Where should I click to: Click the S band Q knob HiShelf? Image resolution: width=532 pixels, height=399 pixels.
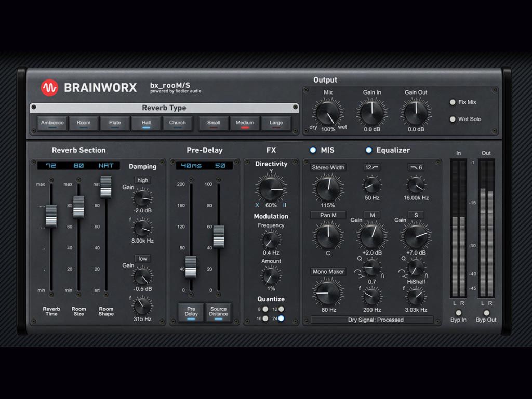(x=416, y=269)
